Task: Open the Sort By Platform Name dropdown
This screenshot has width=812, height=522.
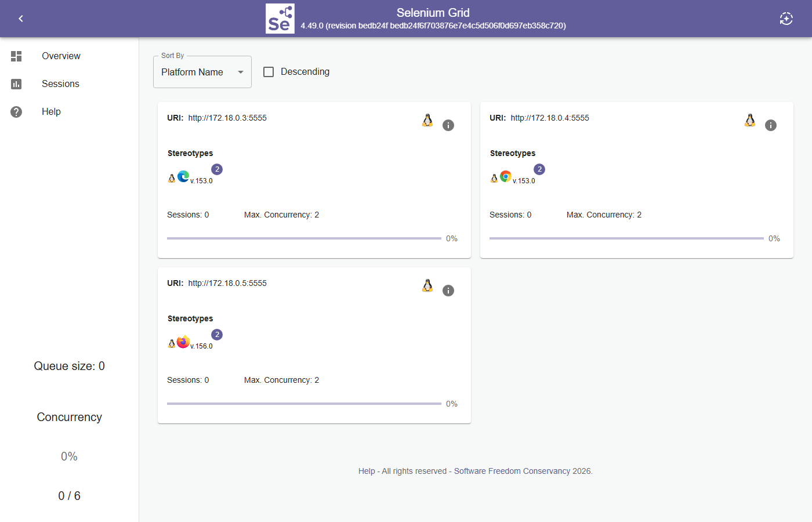Action: (202, 72)
